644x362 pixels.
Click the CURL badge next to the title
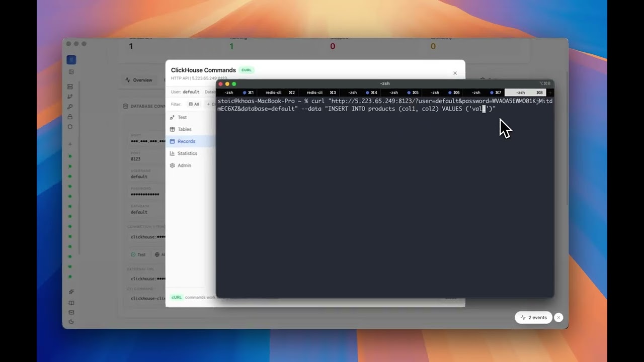246,70
